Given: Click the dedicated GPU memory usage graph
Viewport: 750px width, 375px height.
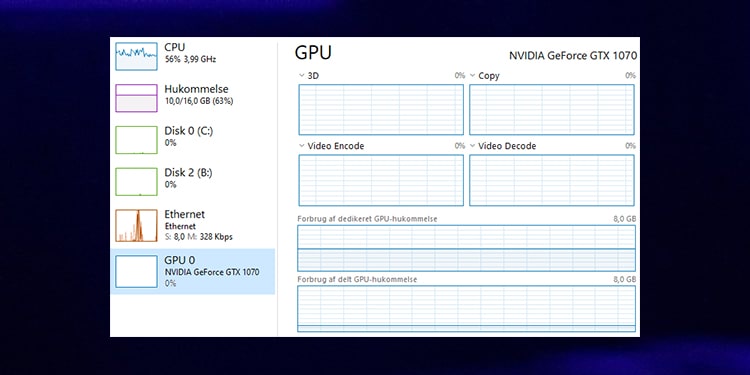Looking at the screenshot, I should (466, 248).
